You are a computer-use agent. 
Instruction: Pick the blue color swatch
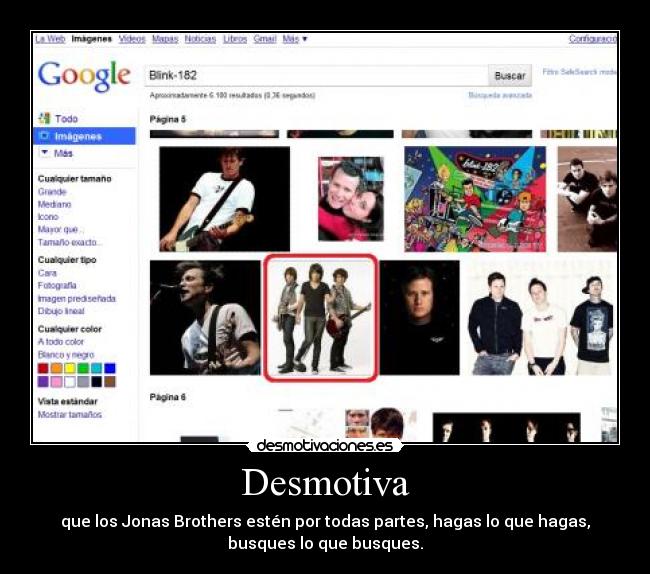[110, 368]
